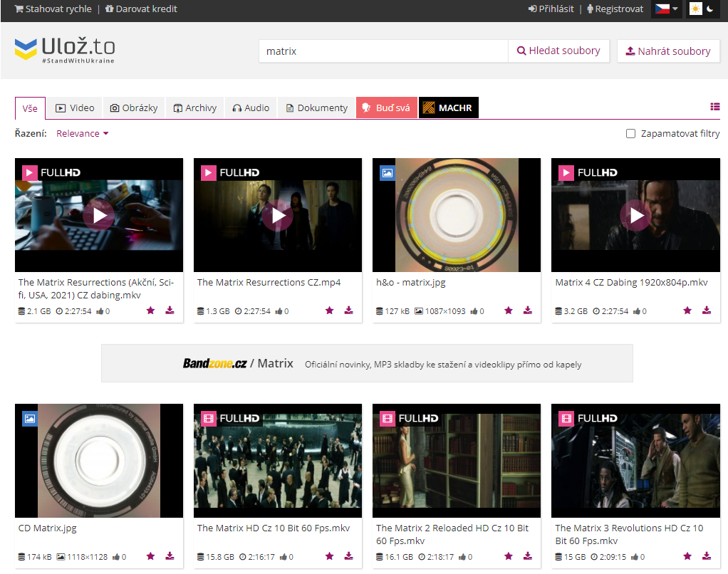Select the Archivy tab
The image size is (728, 574).
(194, 108)
